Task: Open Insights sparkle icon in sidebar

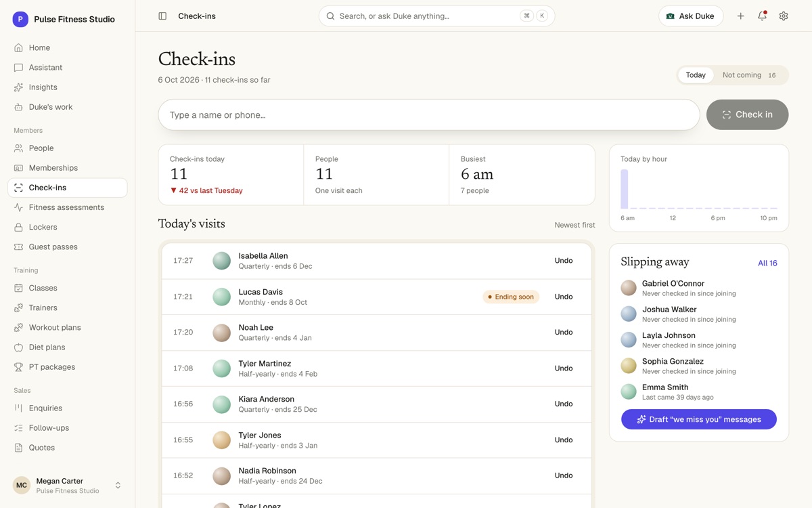Action: tap(18, 87)
